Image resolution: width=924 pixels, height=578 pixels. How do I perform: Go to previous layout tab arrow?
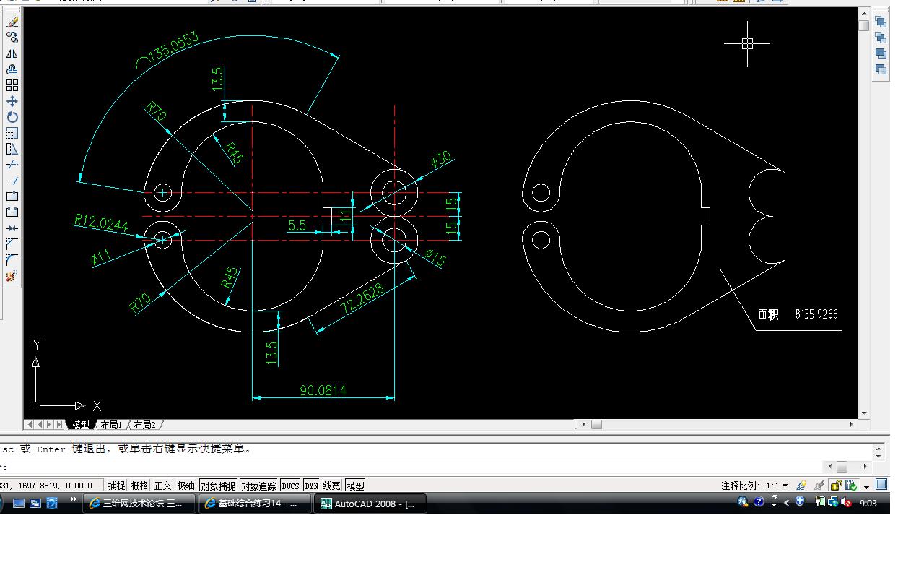pyautogui.click(x=40, y=425)
